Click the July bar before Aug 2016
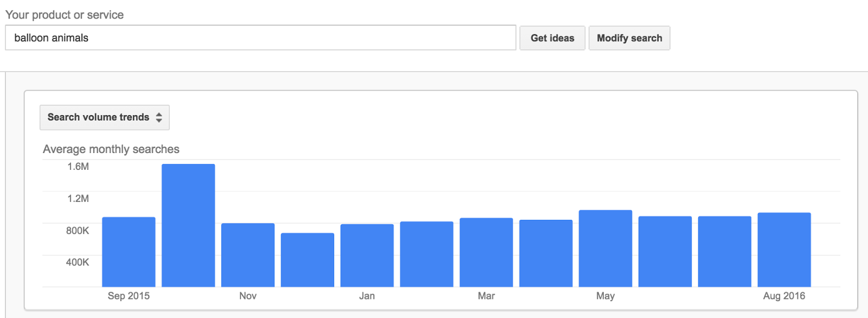This screenshot has height=318, width=868. (725, 251)
